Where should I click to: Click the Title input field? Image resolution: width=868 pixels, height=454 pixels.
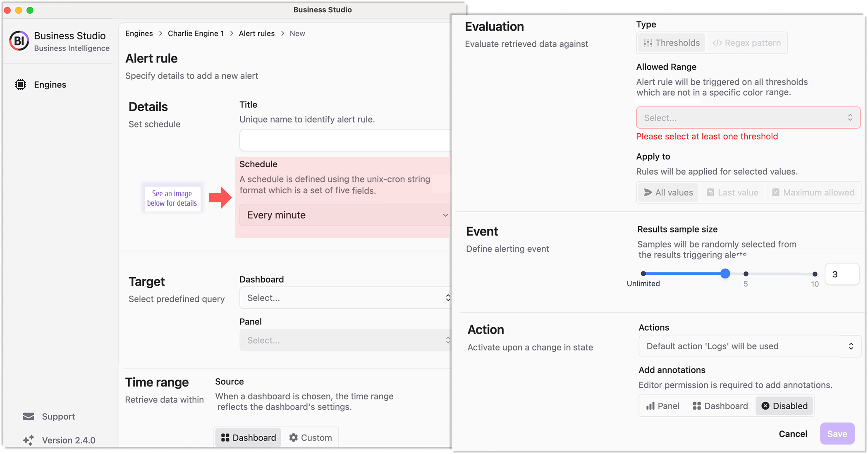pos(345,140)
